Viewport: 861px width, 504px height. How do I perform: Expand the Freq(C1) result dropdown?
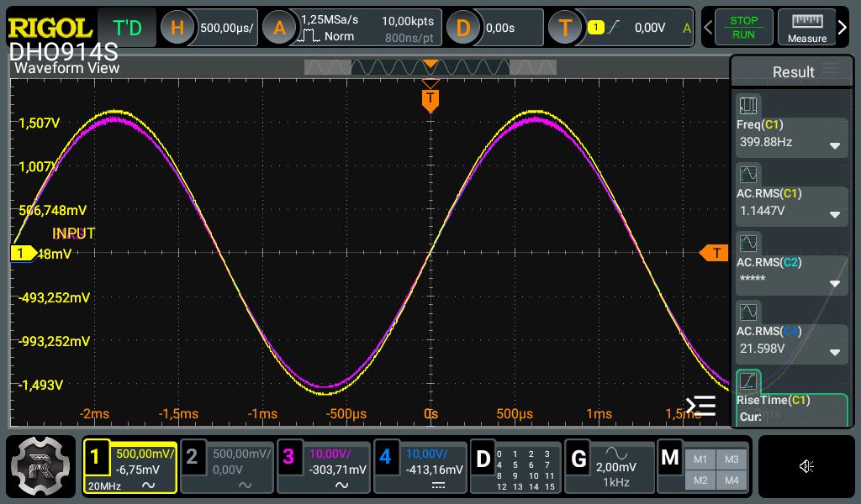click(x=835, y=146)
